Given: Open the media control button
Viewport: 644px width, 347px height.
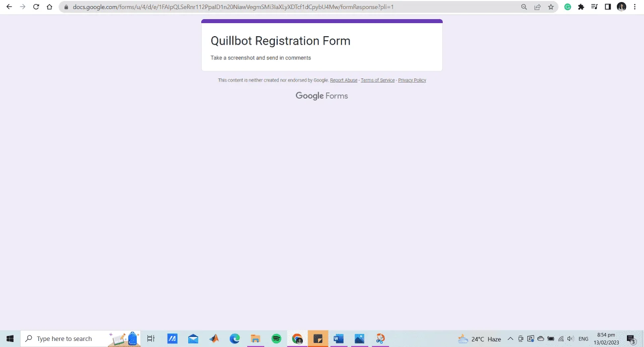Looking at the screenshot, I should [x=595, y=7].
